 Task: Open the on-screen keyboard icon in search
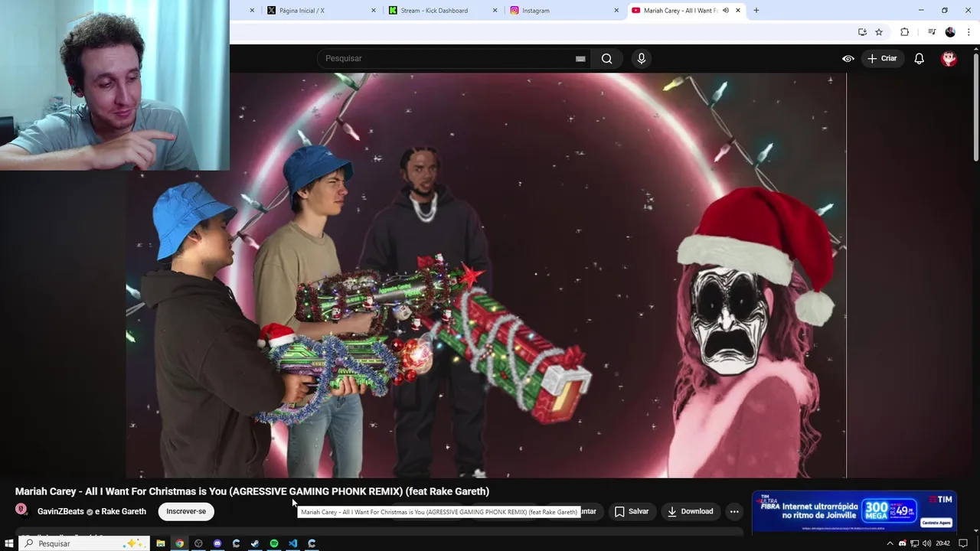point(580,58)
